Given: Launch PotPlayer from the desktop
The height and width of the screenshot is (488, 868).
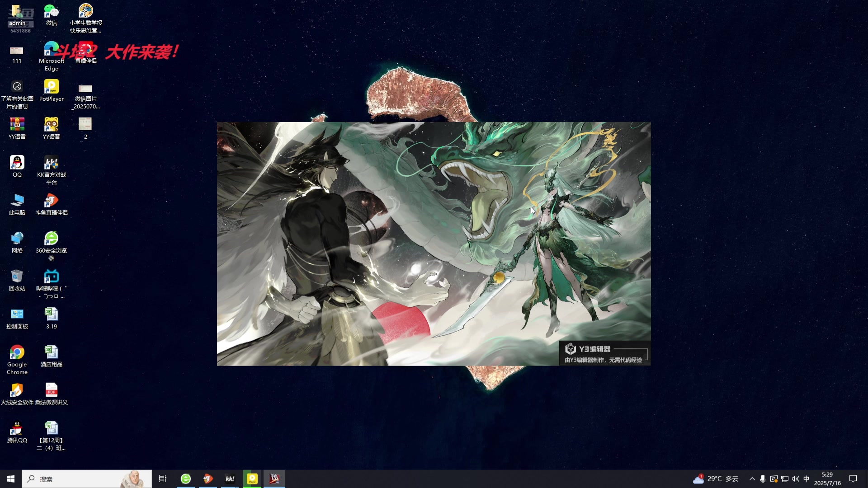Looking at the screenshot, I should coord(52,91).
